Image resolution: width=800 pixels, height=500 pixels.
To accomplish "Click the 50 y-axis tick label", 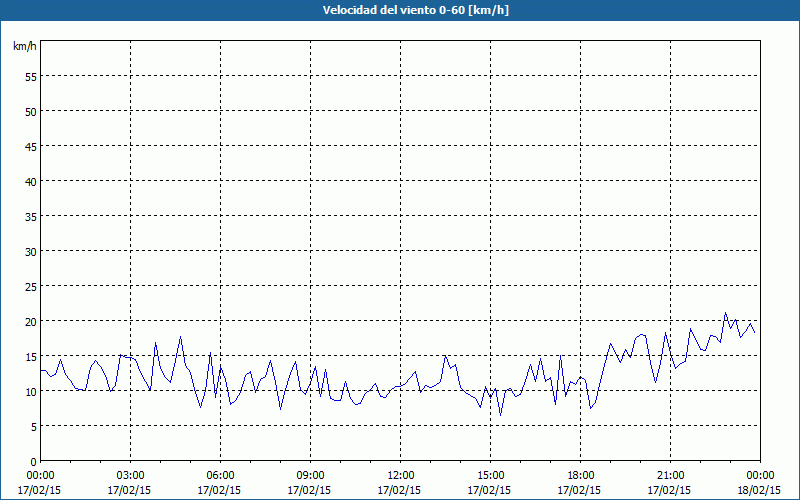I will pos(31,111).
